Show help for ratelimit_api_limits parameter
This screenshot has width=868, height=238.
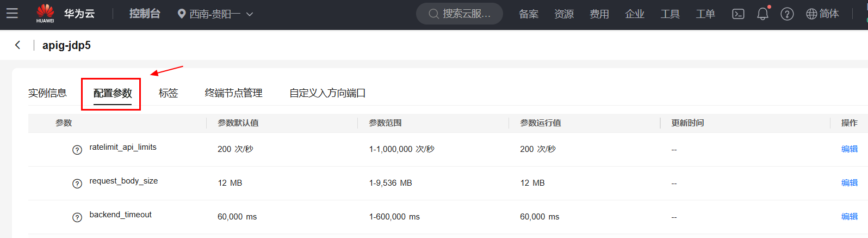(77, 150)
